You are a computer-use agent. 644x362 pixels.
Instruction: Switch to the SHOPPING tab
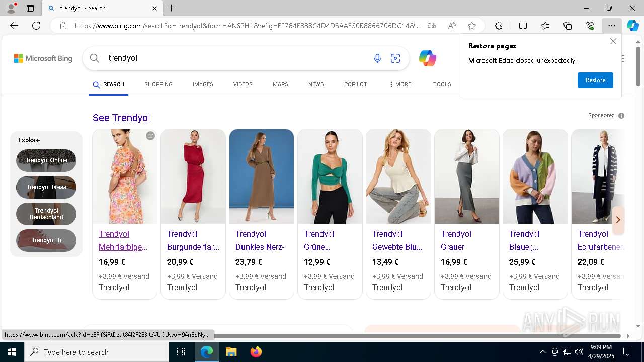click(x=158, y=84)
